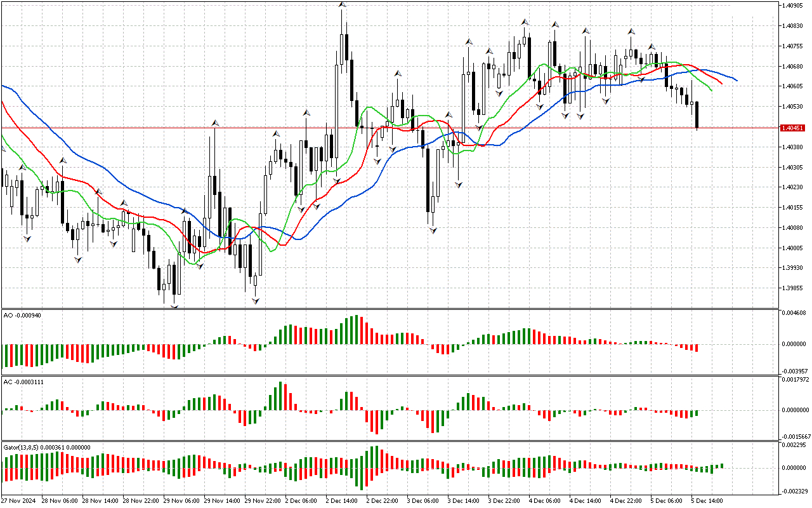812x508 pixels.
Task: Select the 1.40305 price level
Action: point(793,168)
